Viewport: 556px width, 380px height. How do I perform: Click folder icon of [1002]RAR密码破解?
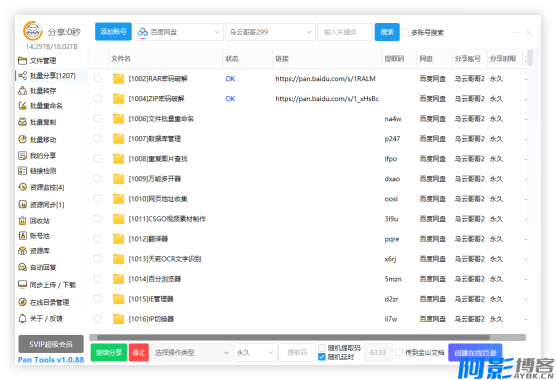click(118, 79)
